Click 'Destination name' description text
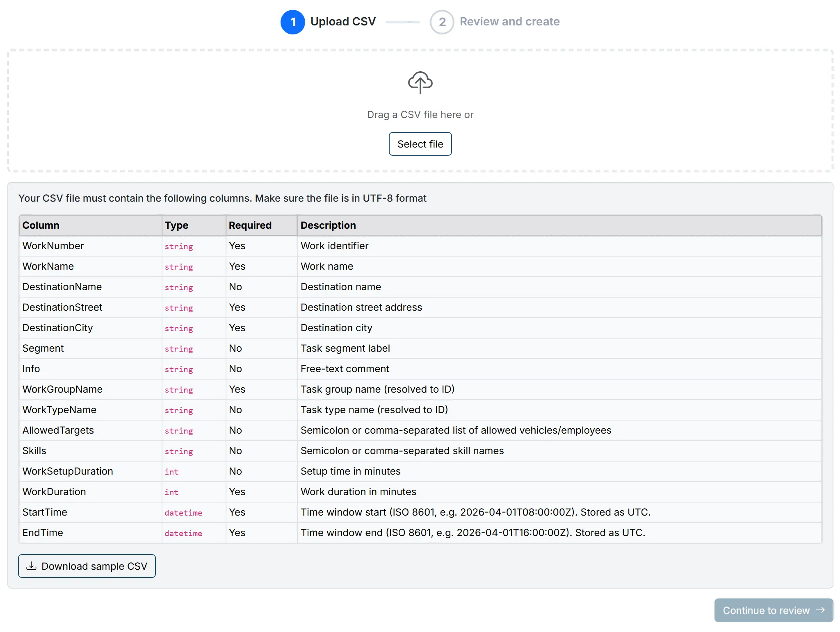This screenshot has width=840, height=632. click(340, 287)
